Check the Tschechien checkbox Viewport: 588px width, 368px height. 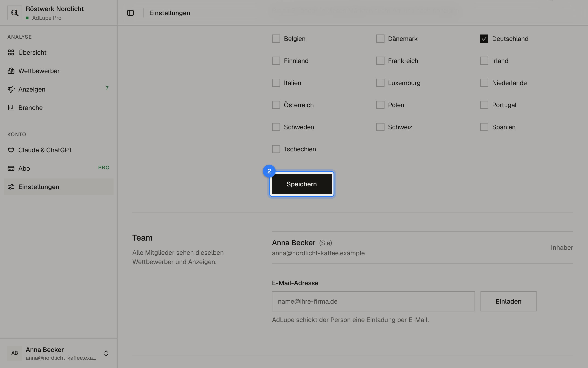pos(276,149)
